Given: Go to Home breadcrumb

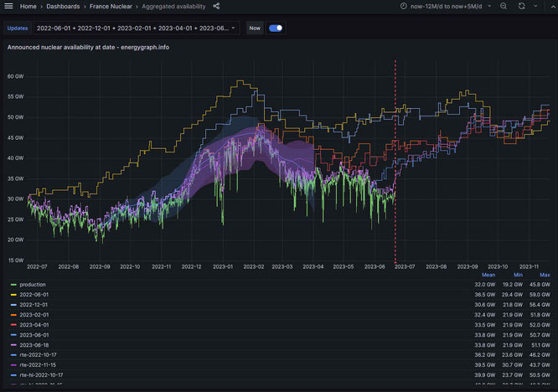Looking at the screenshot, I should [28, 7].
